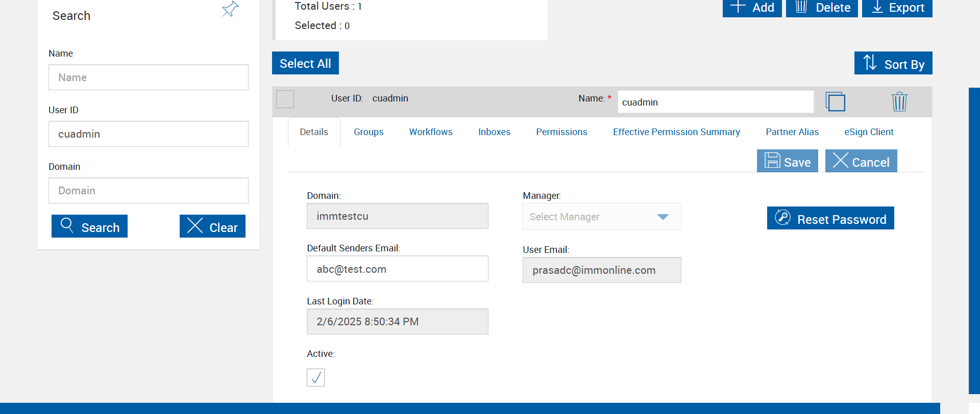
Task: Click the User ID value cuadmin in the row header
Action: (x=390, y=98)
